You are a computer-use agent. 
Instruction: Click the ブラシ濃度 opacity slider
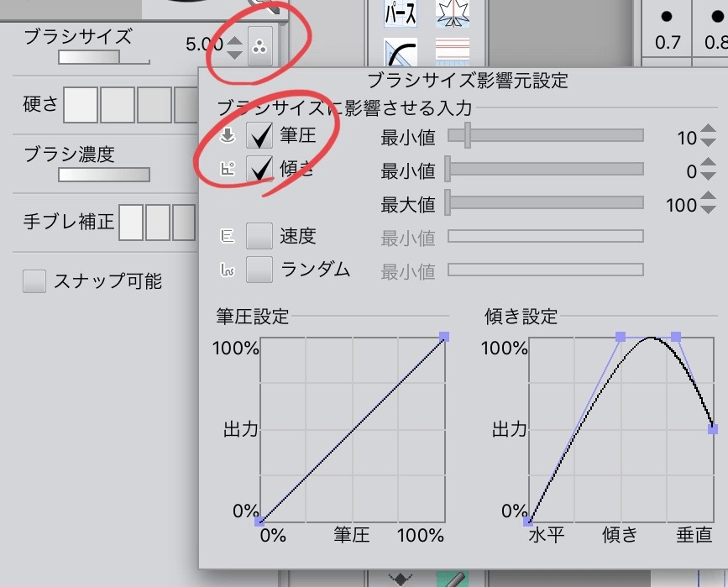[103, 175]
